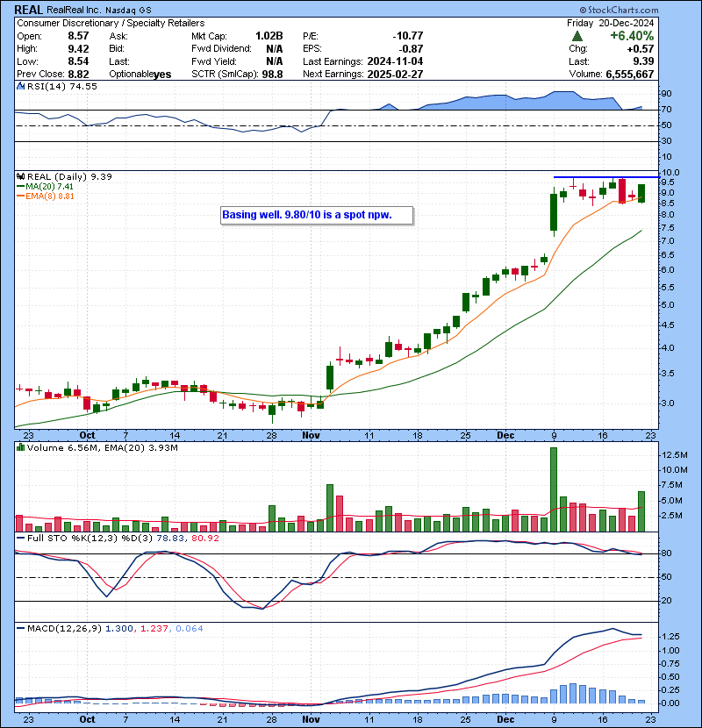Click the High price value 9.42
The width and height of the screenshot is (702, 728).
[78, 49]
